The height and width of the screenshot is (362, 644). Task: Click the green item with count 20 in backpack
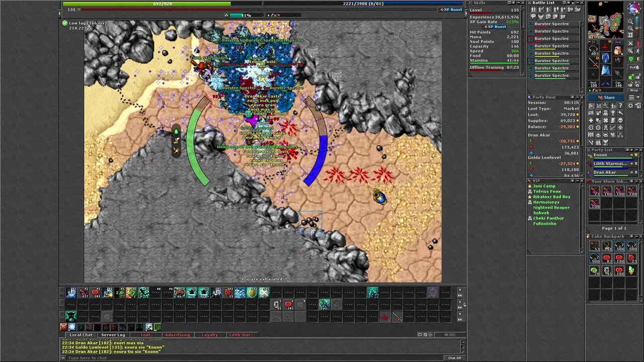[x=595, y=270]
